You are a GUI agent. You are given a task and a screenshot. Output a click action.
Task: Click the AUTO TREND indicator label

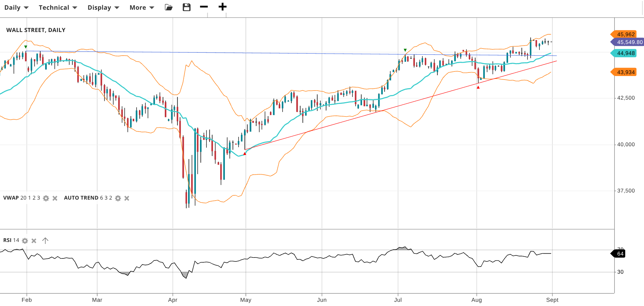click(81, 198)
